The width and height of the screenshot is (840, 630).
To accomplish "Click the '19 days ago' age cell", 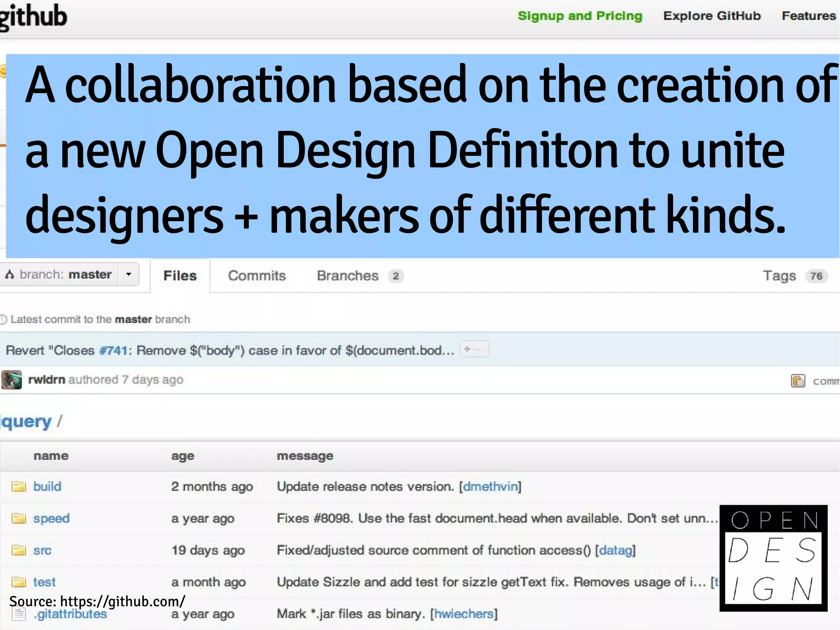I will click(x=208, y=550).
